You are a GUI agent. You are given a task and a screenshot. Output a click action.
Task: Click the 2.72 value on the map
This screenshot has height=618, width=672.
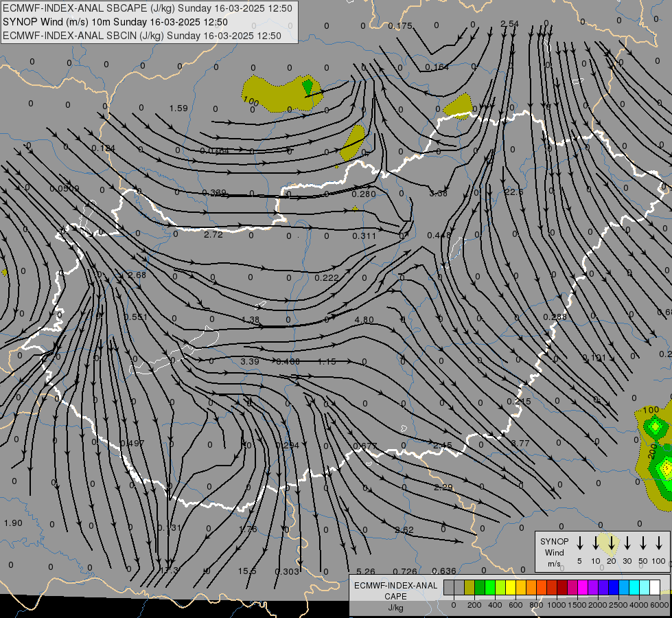[x=213, y=235]
